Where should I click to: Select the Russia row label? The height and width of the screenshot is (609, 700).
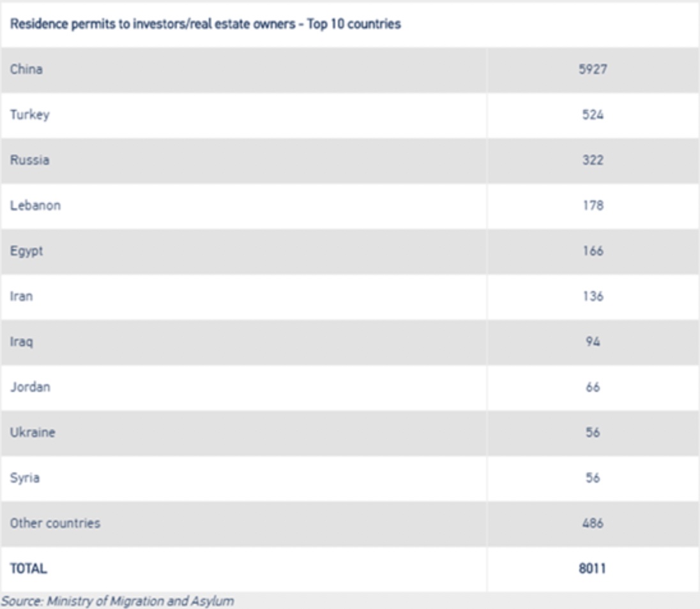[x=29, y=160]
